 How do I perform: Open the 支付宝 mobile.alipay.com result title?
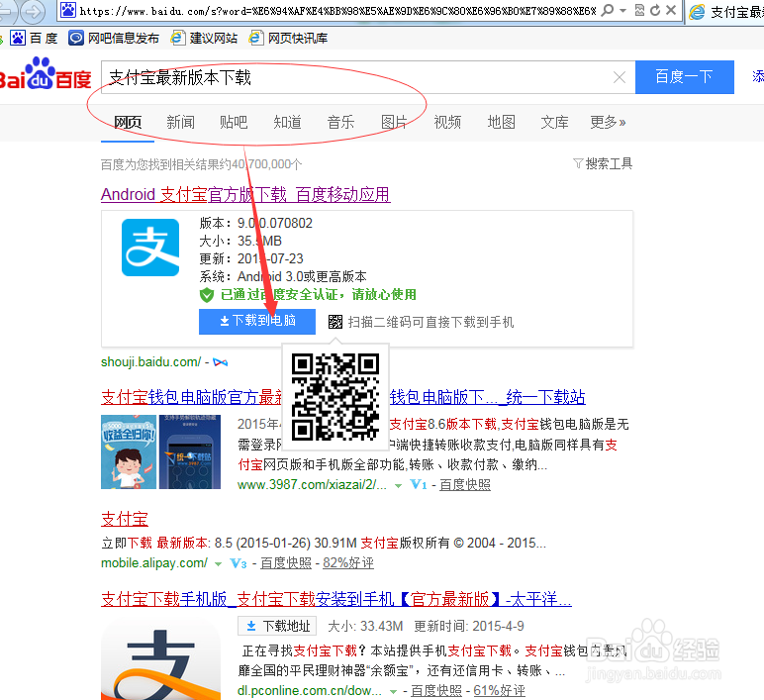125,519
